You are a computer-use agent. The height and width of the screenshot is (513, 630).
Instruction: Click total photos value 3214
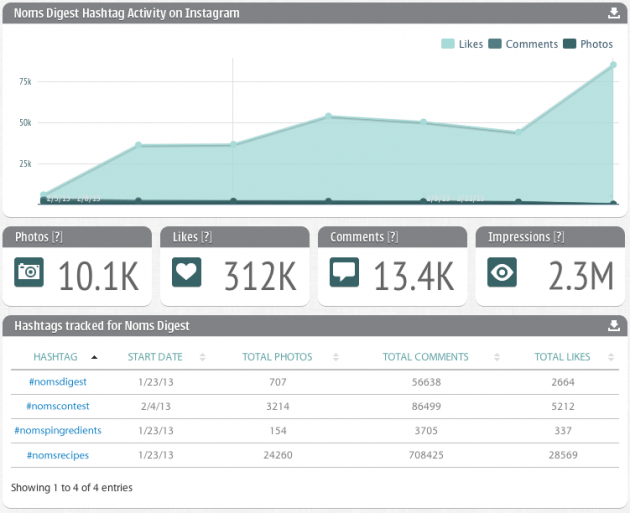278,406
